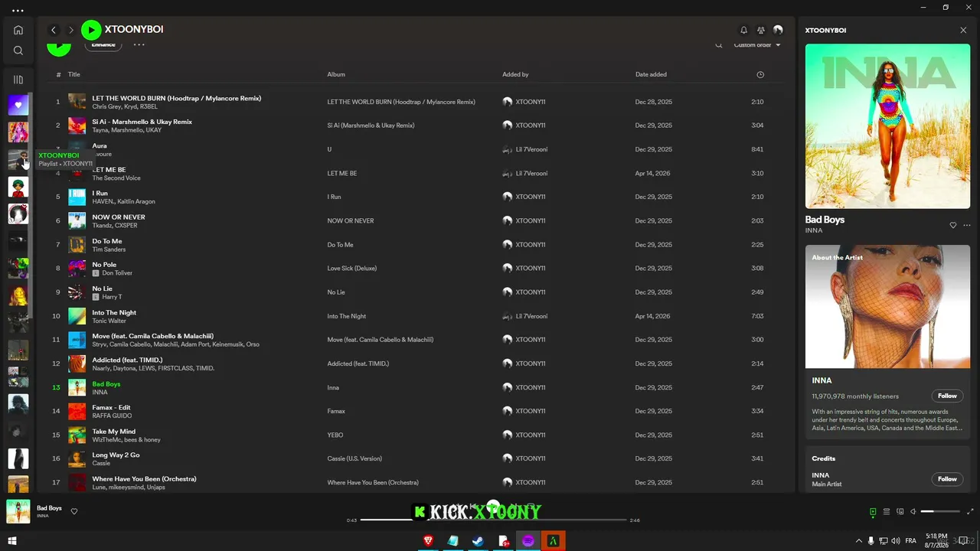Follow INNA in the Credits section

(x=947, y=479)
